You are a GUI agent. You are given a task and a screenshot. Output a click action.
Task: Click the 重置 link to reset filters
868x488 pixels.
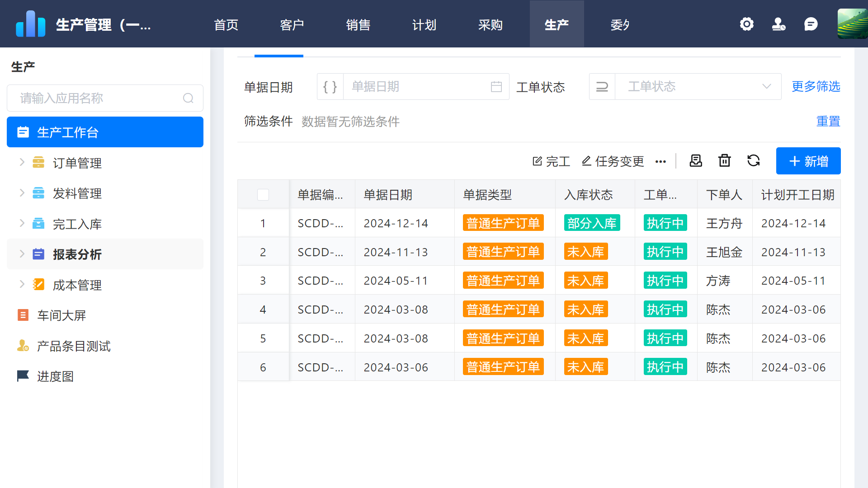tap(828, 121)
